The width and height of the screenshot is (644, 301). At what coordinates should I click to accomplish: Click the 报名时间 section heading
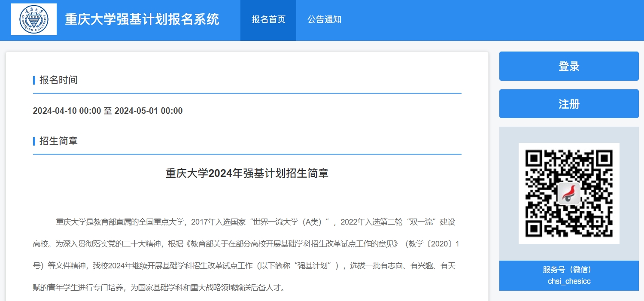click(58, 80)
